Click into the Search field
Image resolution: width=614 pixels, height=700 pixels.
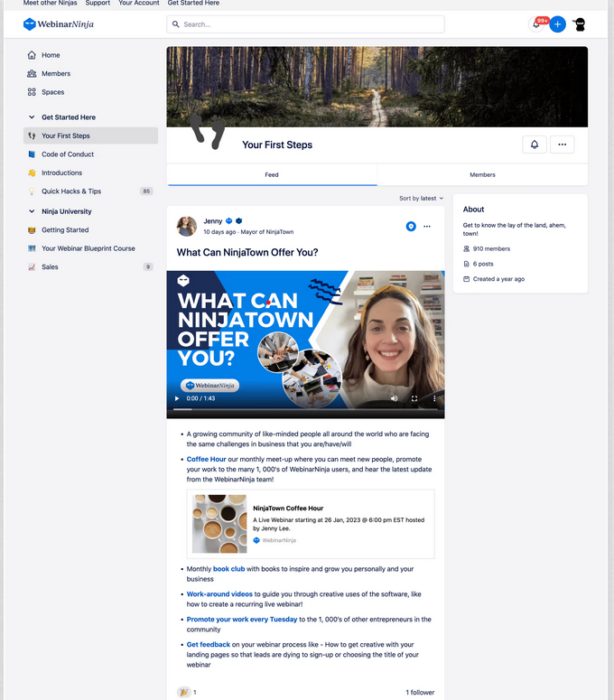(306, 24)
